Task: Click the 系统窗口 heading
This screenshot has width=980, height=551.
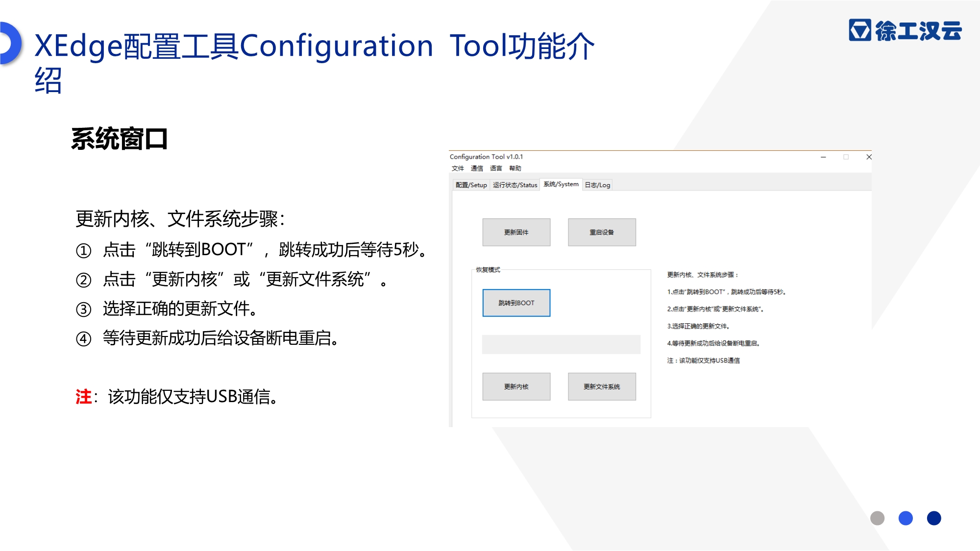Action: 120,139
